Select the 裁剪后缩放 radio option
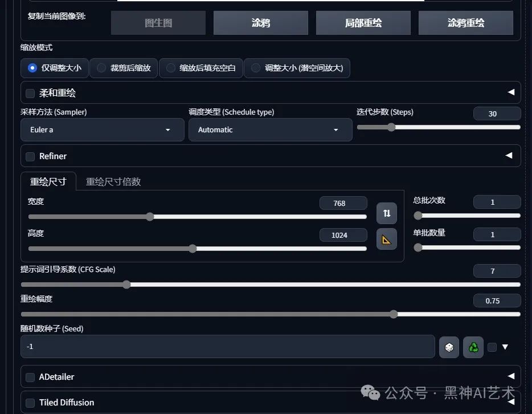Image resolution: width=532 pixels, height=414 pixels. 124,68
